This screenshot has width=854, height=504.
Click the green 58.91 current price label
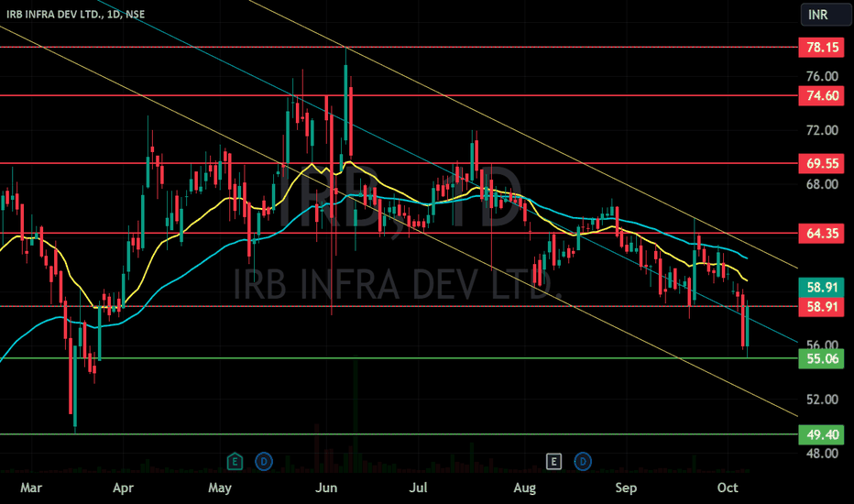[x=821, y=287]
